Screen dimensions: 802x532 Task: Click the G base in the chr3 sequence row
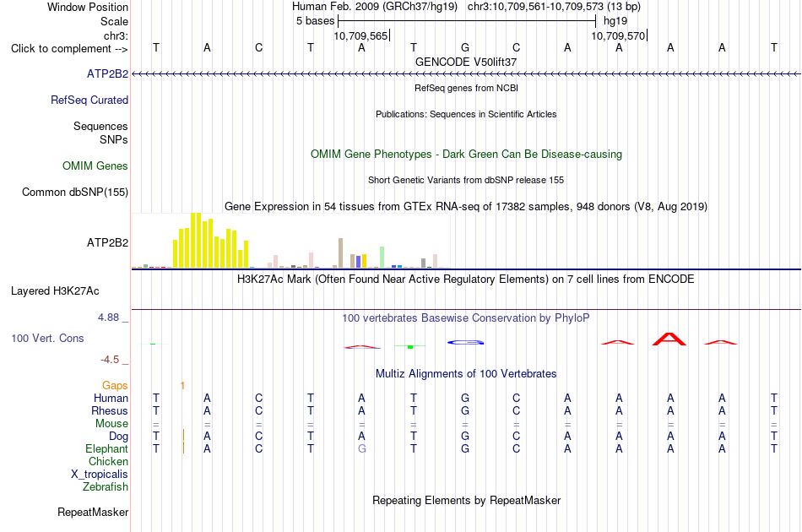click(465, 47)
